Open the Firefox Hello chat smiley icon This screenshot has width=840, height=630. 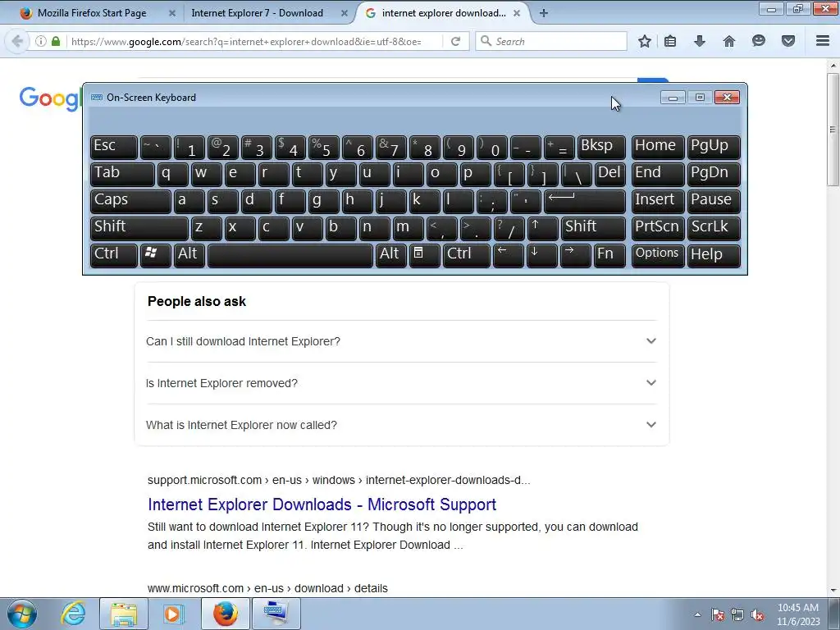coord(759,41)
